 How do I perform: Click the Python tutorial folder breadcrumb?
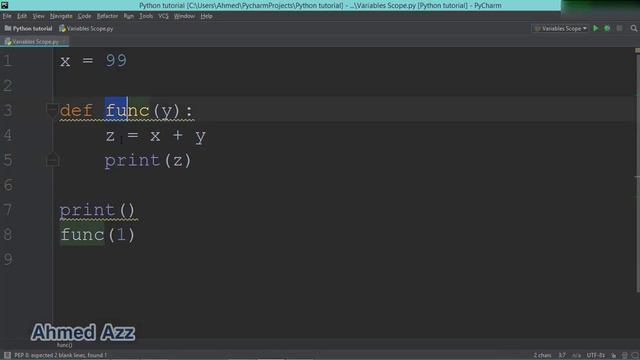click(29, 29)
